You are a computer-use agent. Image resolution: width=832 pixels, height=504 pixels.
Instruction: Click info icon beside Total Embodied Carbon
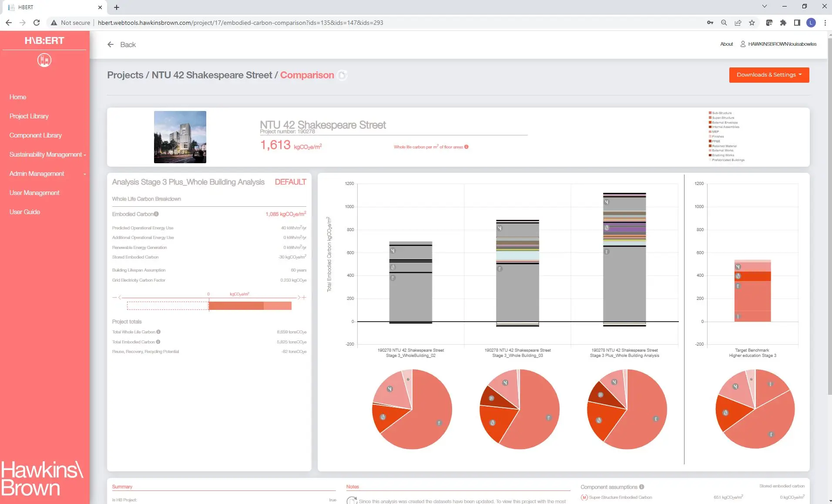pos(158,342)
